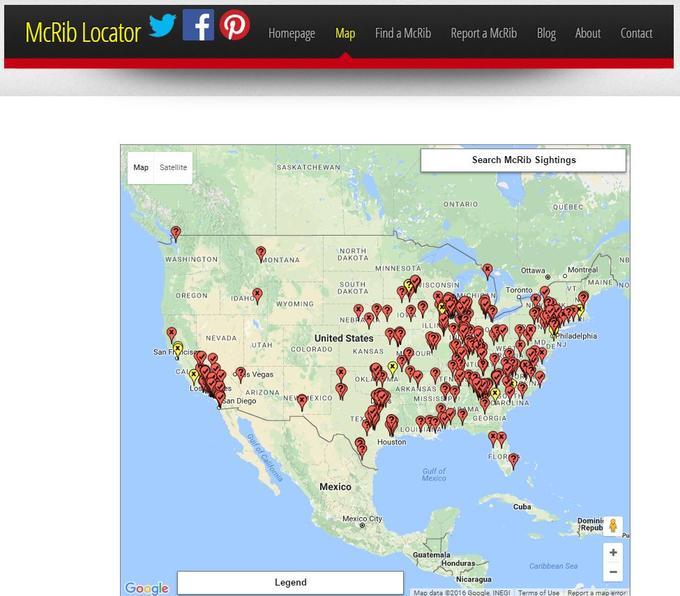This screenshot has width=680, height=596.
Task: Go to the Homepage menu item
Action: [x=291, y=33]
